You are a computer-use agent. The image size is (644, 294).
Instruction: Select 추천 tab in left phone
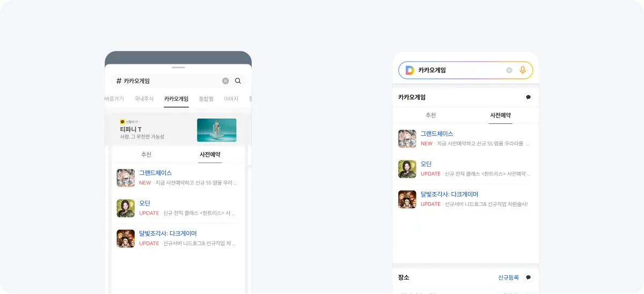146,155
